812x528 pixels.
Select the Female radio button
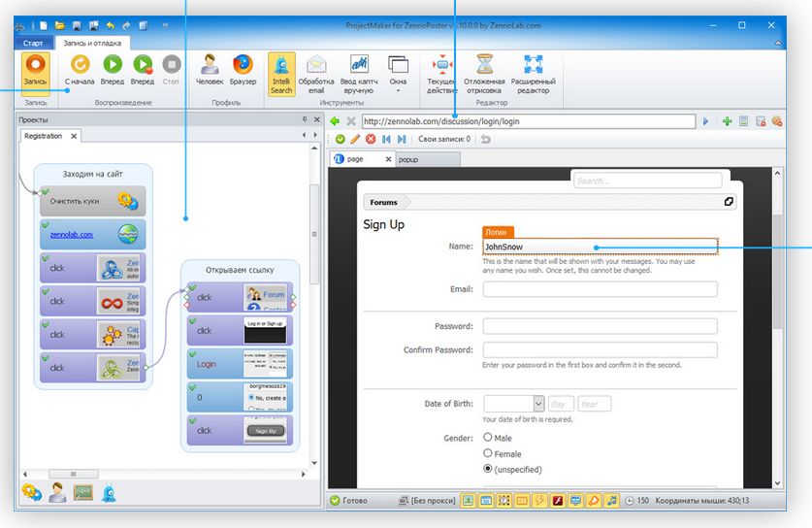coord(487,453)
